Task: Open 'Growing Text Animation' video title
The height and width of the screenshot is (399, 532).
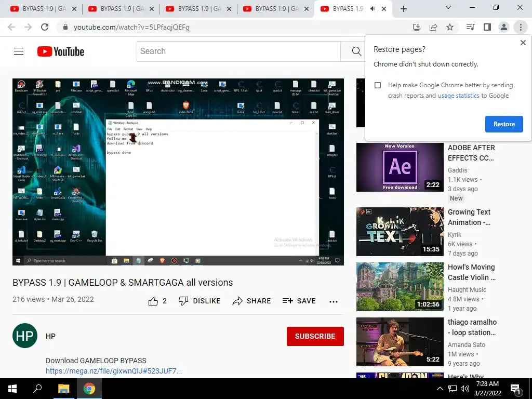Action: tap(469, 217)
